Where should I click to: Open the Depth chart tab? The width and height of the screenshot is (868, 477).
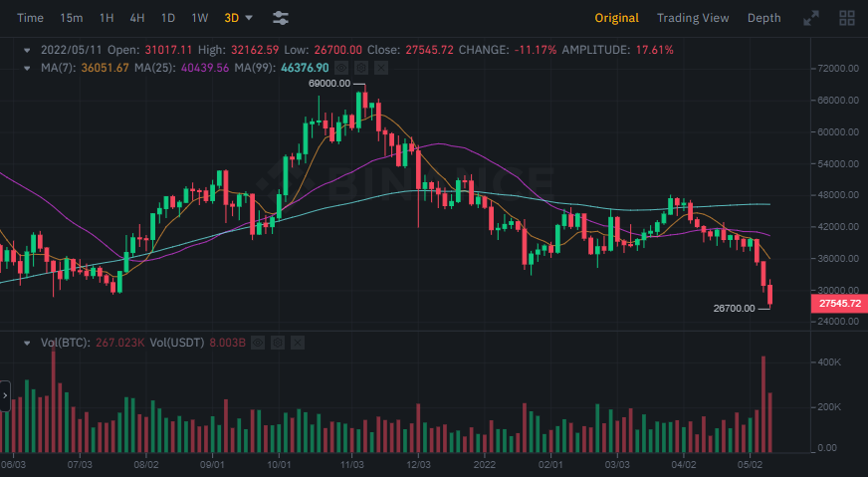tap(763, 18)
